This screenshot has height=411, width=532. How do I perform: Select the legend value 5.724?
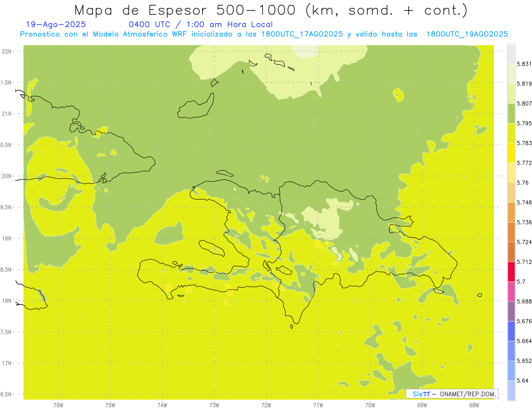point(524,242)
